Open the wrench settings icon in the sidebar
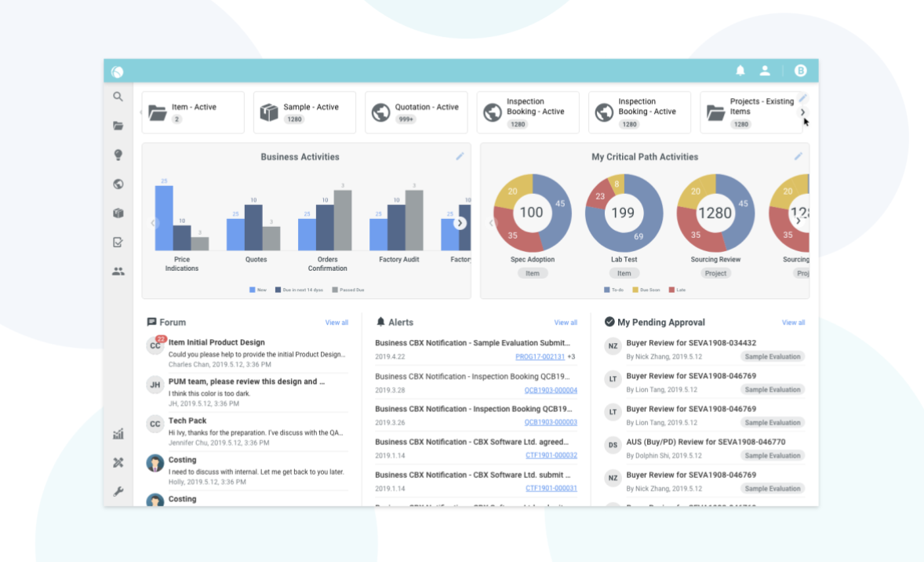This screenshot has height=562, width=924. click(118, 492)
